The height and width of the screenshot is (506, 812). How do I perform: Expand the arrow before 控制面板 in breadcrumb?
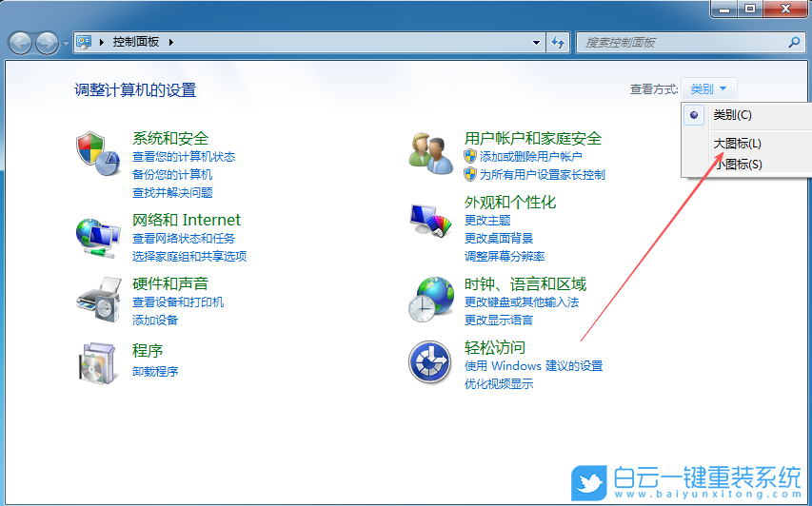102,42
